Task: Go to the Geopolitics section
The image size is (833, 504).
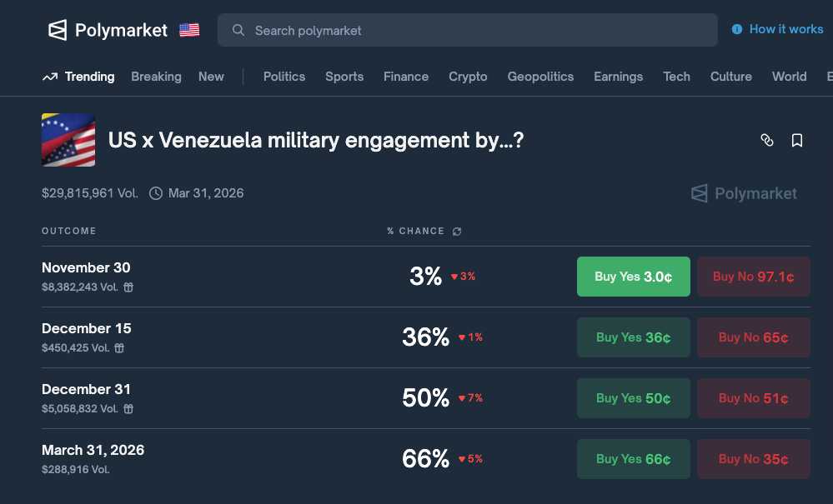Action: coord(540,77)
